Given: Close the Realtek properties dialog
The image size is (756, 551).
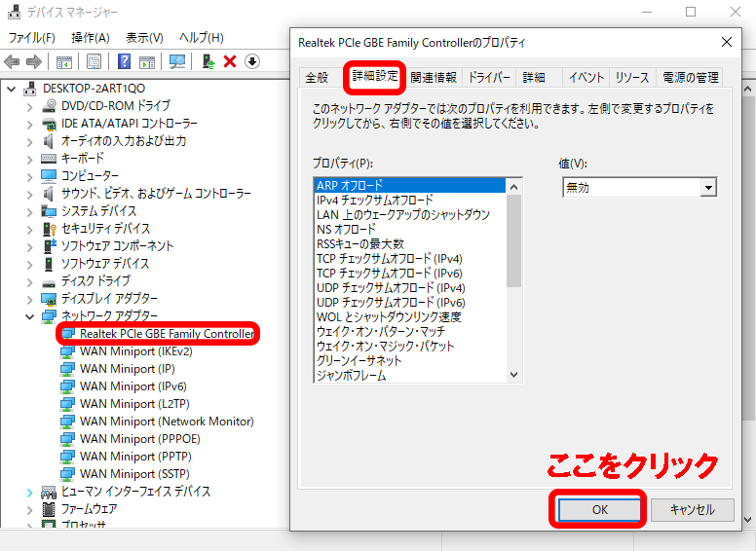Looking at the screenshot, I should 727,42.
